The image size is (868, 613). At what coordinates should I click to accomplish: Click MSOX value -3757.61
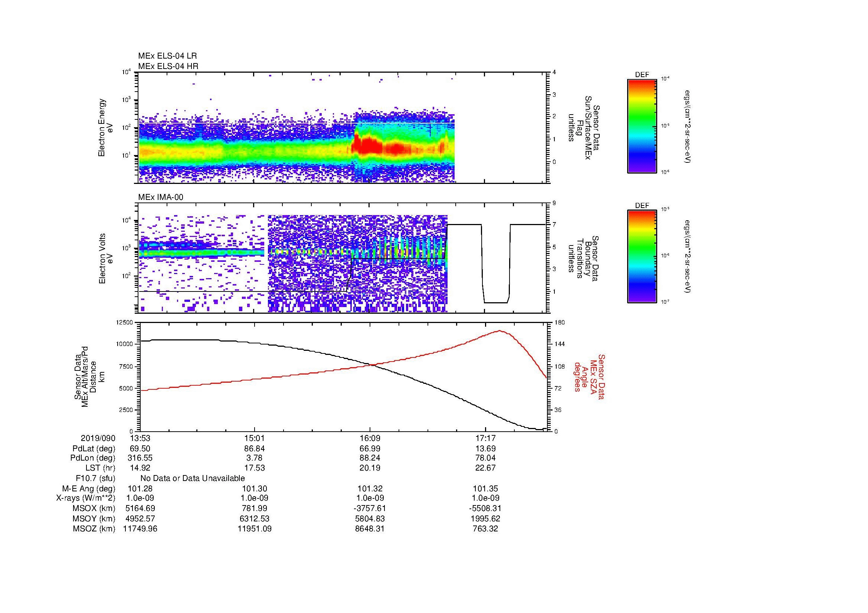point(370,508)
